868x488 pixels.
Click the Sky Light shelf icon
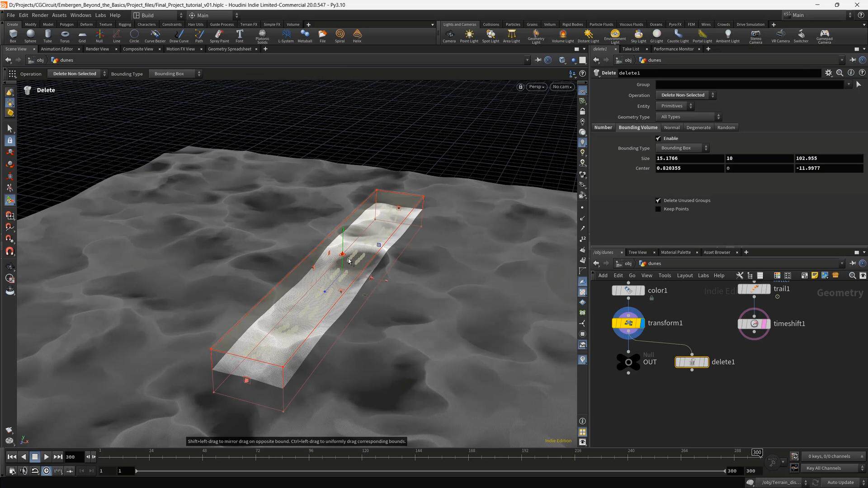[638, 36]
